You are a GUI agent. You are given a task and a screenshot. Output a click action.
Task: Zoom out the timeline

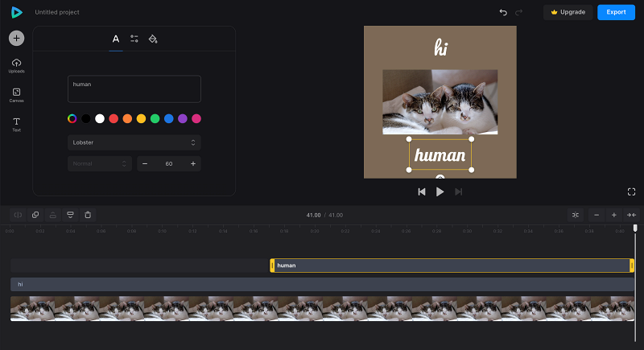pyautogui.click(x=597, y=215)
